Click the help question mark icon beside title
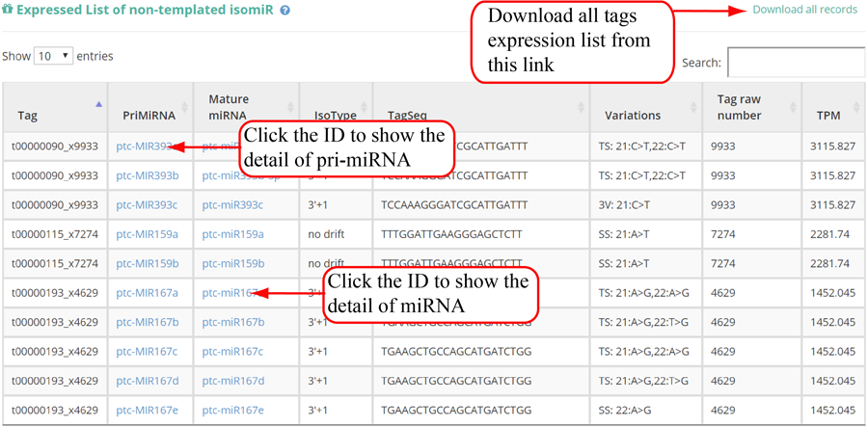 pos(285,11)
